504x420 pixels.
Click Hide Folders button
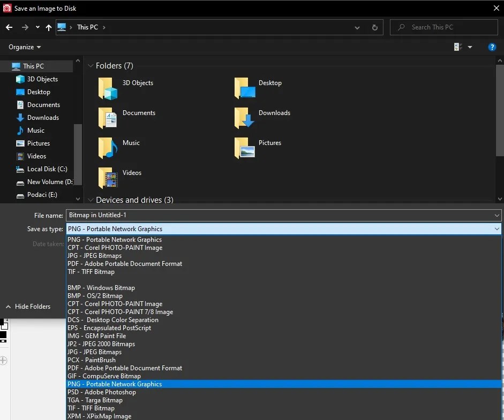28,307
